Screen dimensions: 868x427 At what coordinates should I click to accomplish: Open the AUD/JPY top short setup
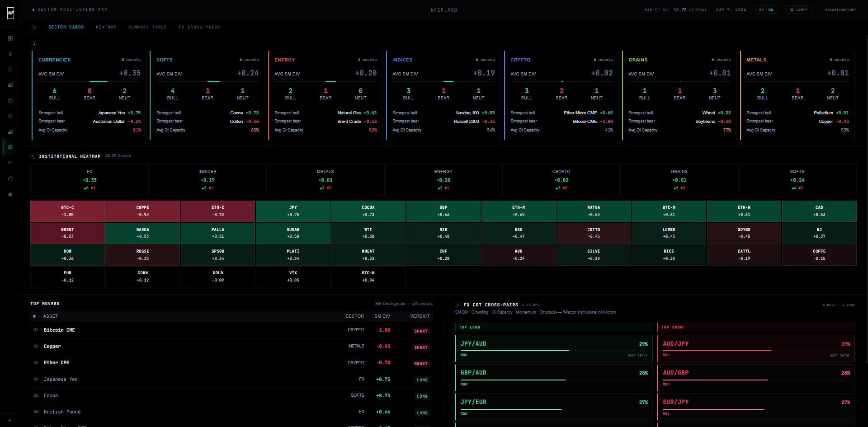tap(756, 348)
